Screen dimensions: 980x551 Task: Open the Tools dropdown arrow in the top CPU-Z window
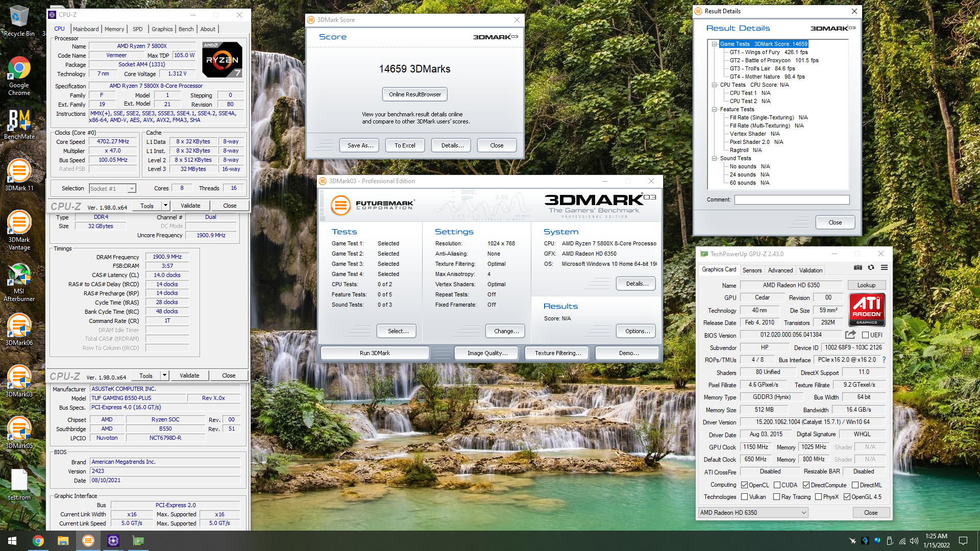165,206
